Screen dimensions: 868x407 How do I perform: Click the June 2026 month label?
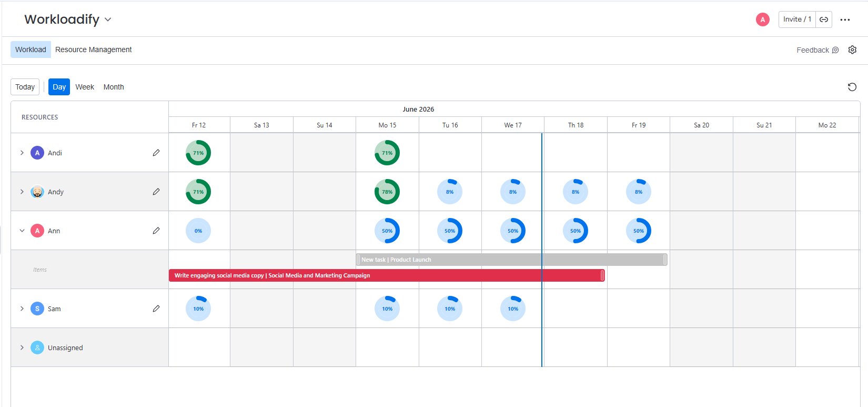[418, 109]
